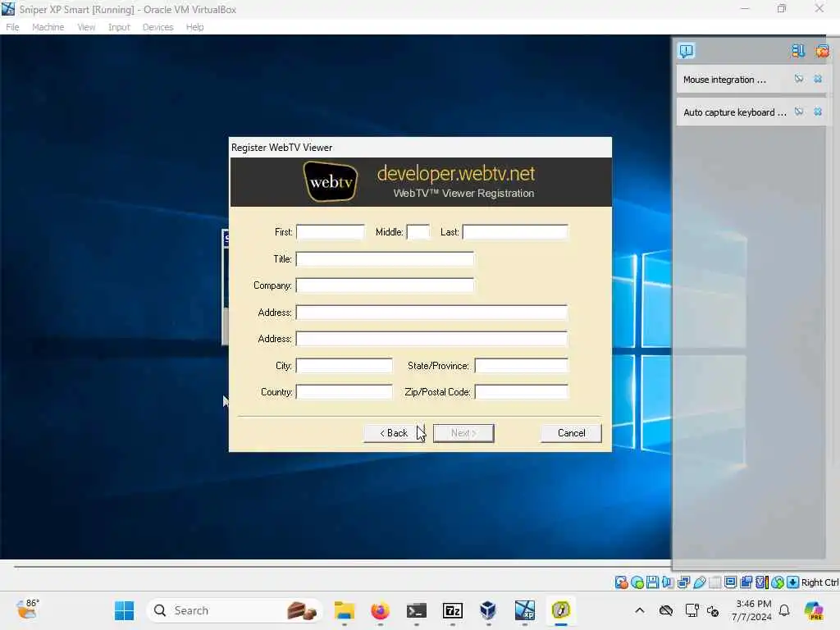Click the webtv logo in the banner
This screenshot has width=840, height=630.
[331, 181]
